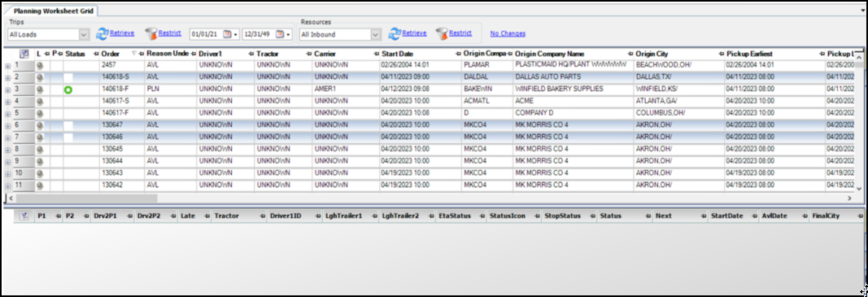Sort by the Origin City column header

(652, 54)
